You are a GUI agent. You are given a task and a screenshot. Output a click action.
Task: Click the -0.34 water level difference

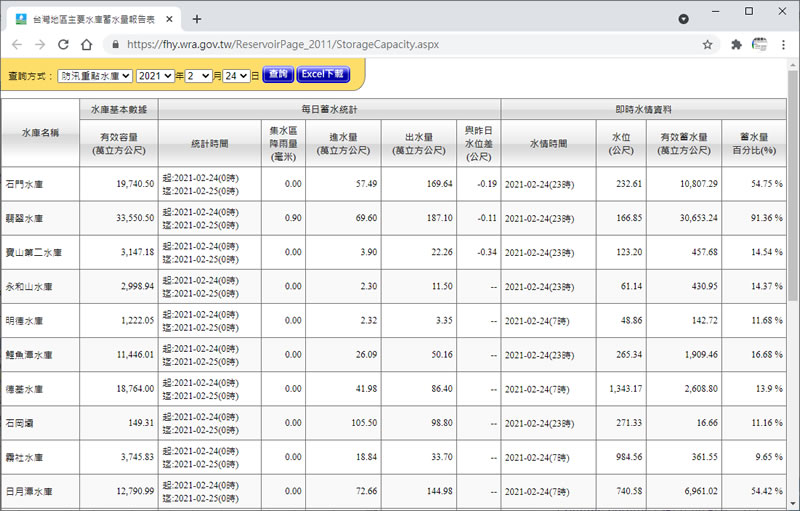pos(487,252)
